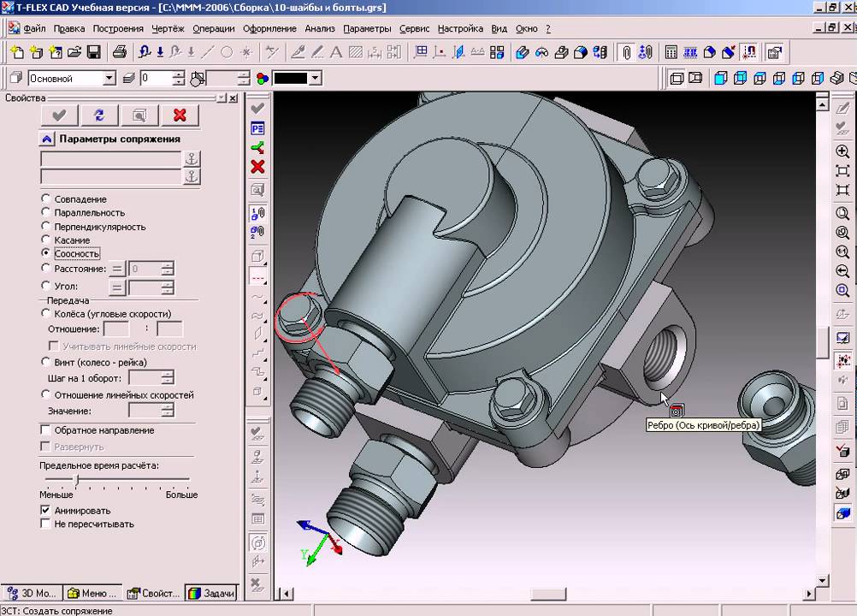Uncheck the Анимировать checkbox
Image resolution: width=857 pixels, height=616 pixels.
45,510
